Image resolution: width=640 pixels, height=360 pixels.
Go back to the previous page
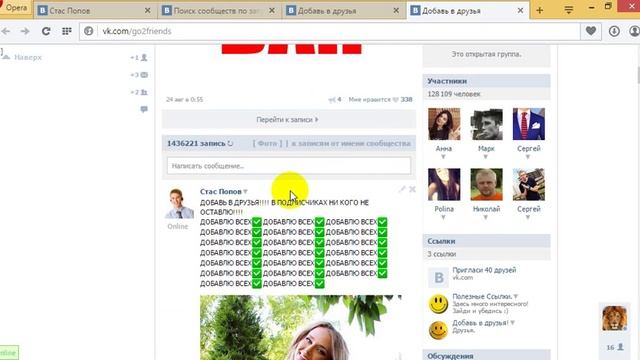[x=6, y=31]
